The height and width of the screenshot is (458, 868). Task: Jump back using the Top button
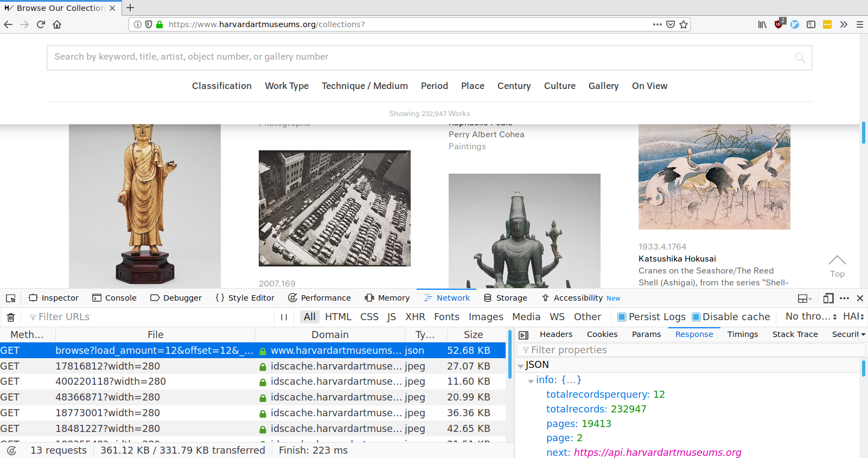pyautogui.click(x=837, y=266)
